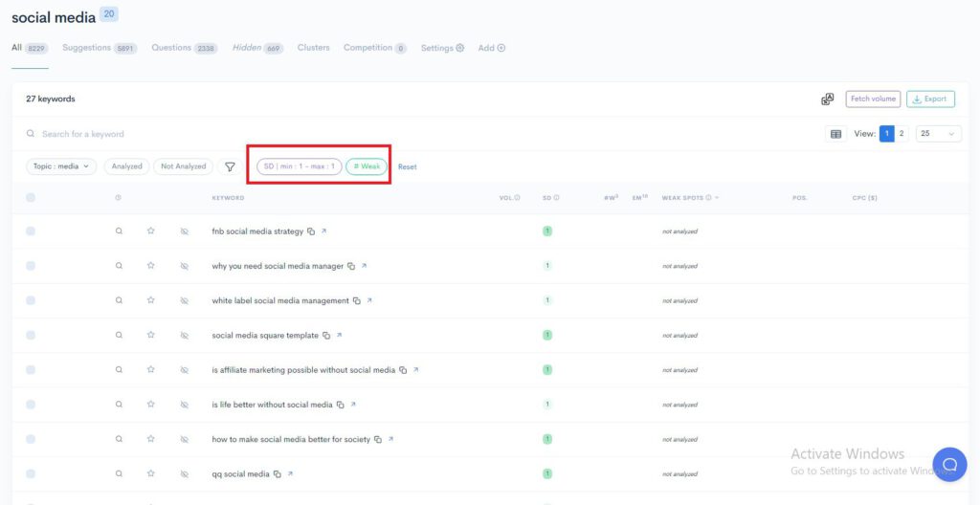
Task: Remove the SD min 1 max 1 filter
Action: [x=300, y=166]
